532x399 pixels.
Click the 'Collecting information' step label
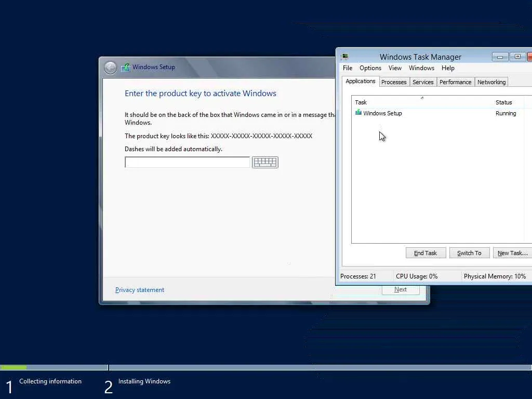click(50, 381)
